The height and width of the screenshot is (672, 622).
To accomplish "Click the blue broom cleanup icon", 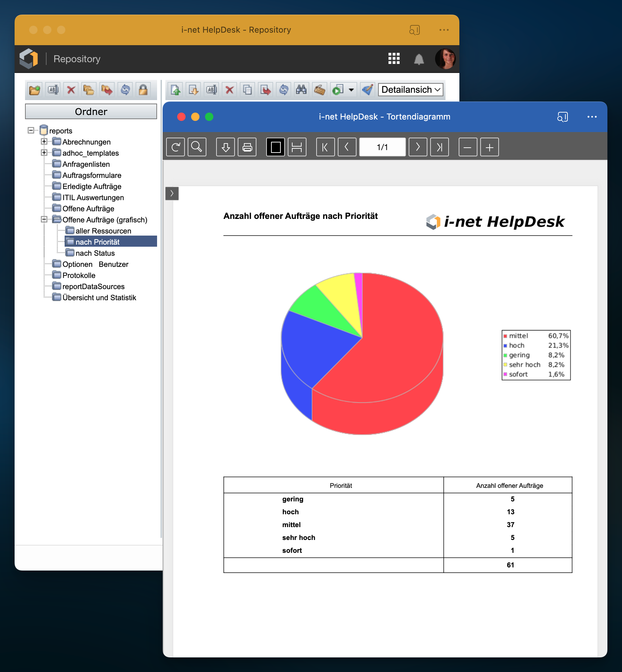I will [x=367, y=90].
